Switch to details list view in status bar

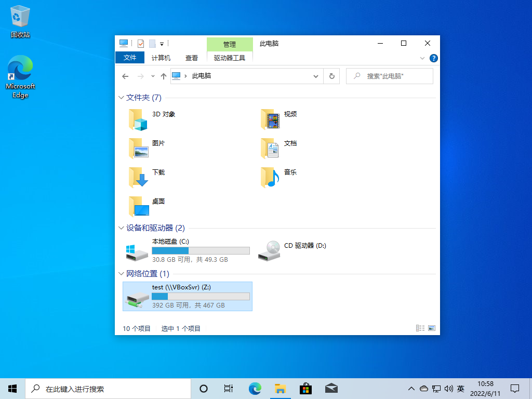[420, 328]
